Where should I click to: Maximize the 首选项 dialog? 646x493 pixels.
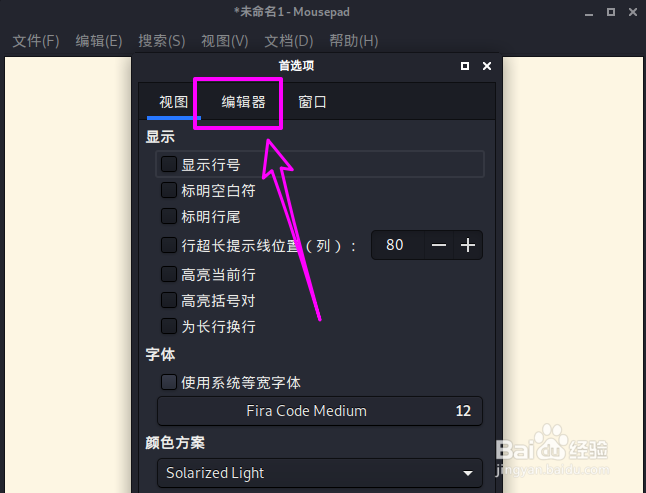[x=465, y=66]
